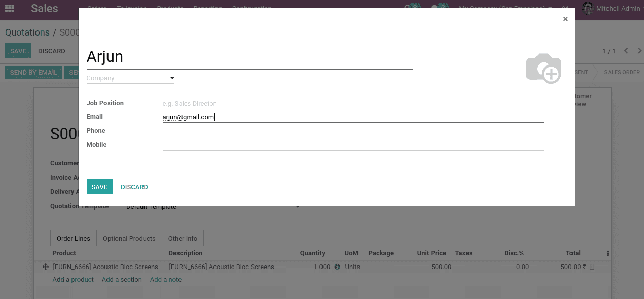
Task: Sort by the Product column header
Action: coord(64,253)
